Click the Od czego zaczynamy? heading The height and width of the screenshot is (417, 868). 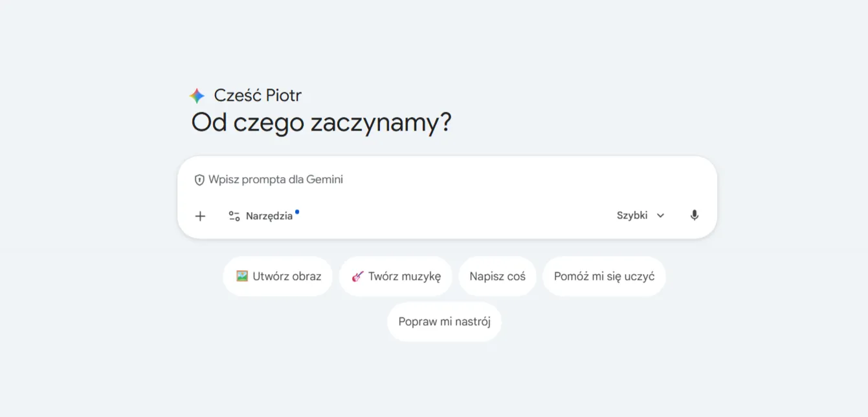coord(321,122)
